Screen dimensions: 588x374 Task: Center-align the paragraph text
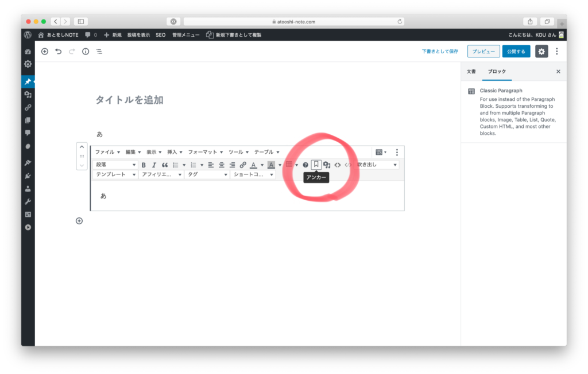[222, 165]
